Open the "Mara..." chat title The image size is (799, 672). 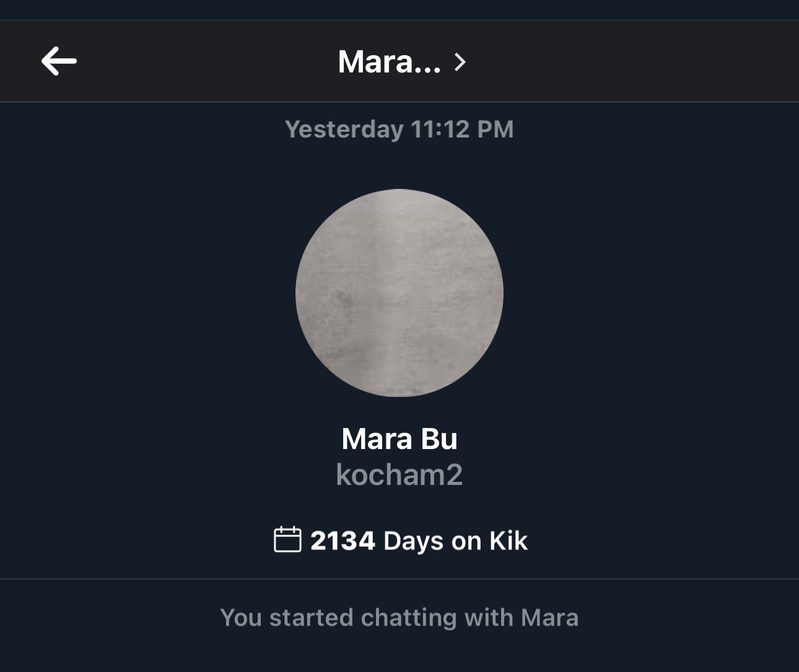(x=389, y=62)
